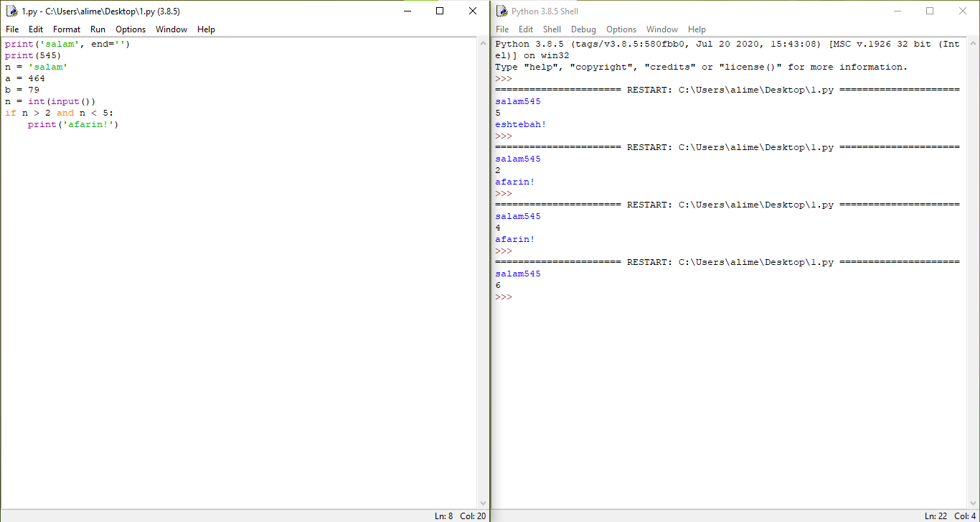Open the Debug menu in the Python Shell
Image resolution: width=980 pixels, height=522 pixels.
pos(583,29)
